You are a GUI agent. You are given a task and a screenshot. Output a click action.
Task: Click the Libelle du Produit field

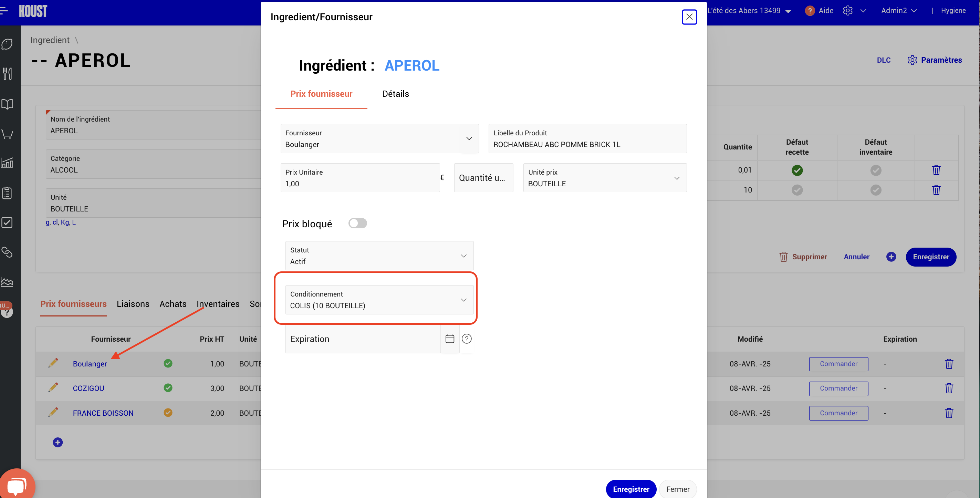click(587, 138)
